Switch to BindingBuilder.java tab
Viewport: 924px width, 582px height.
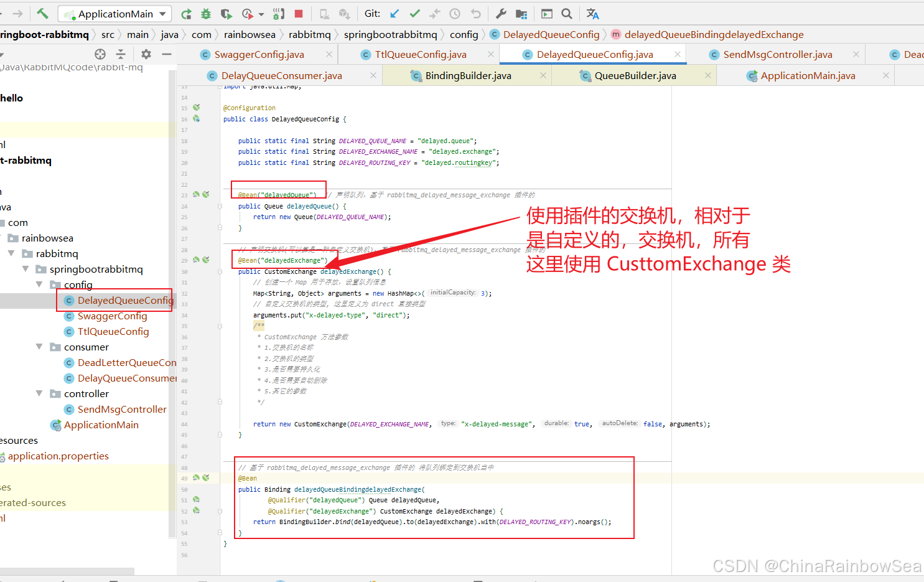click(x=468, y=76)
